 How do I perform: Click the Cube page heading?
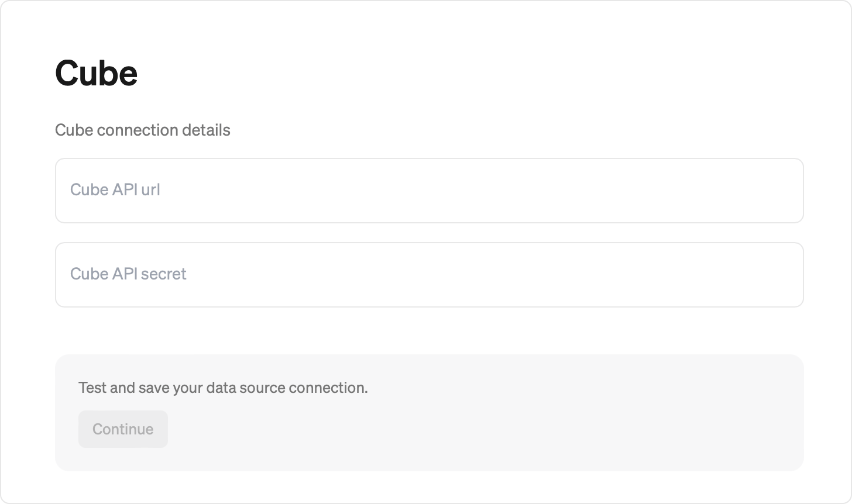point(97,74)
